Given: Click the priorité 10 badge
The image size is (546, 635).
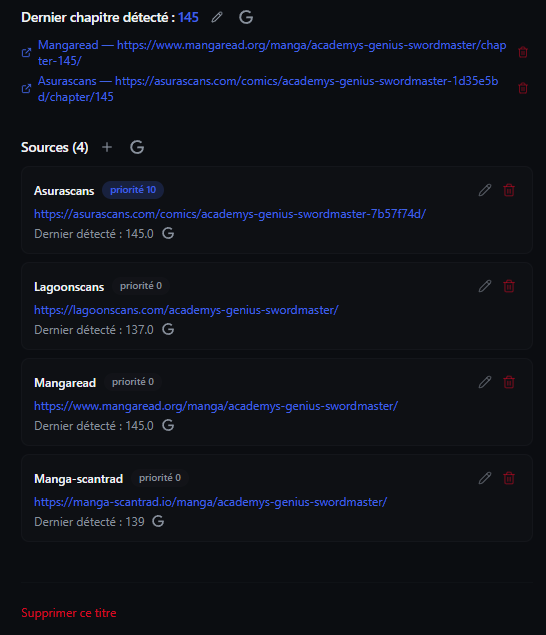Looking at the screenshot, I should click(x=133, y=190).
